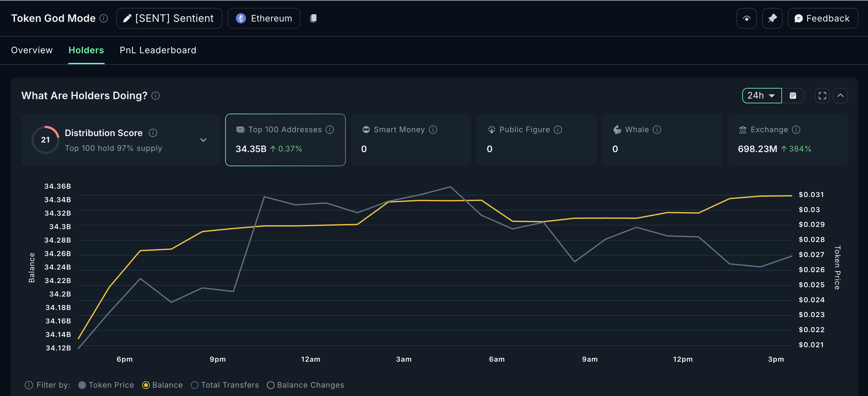This screenshot has width=868, height=396.
Task: Click the copy address clipboard icon
Action: coord(313,18)
